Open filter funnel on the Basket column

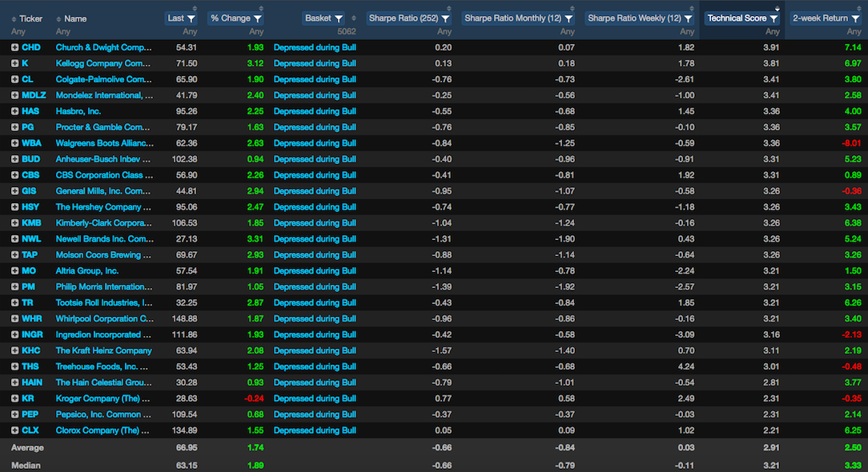click(x=338, y=19)
